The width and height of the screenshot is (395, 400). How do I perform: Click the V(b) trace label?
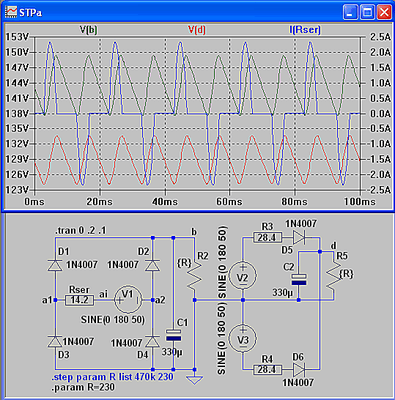coord(88,30)
